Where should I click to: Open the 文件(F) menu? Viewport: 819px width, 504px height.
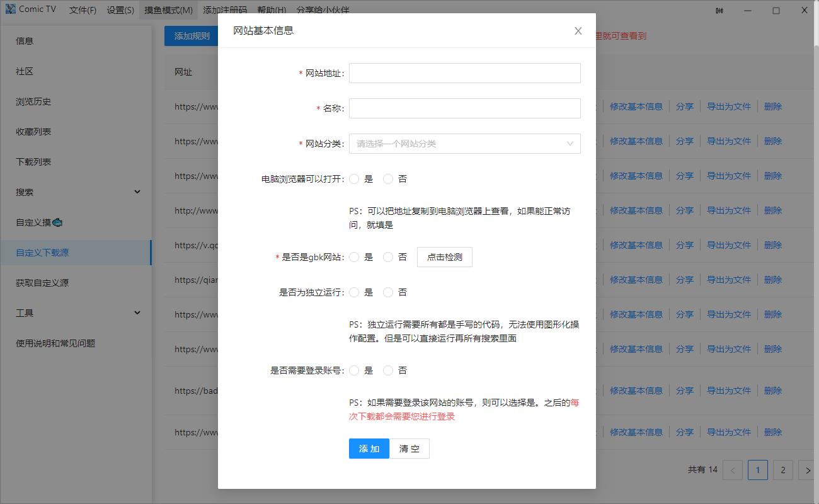pos(83,10)
